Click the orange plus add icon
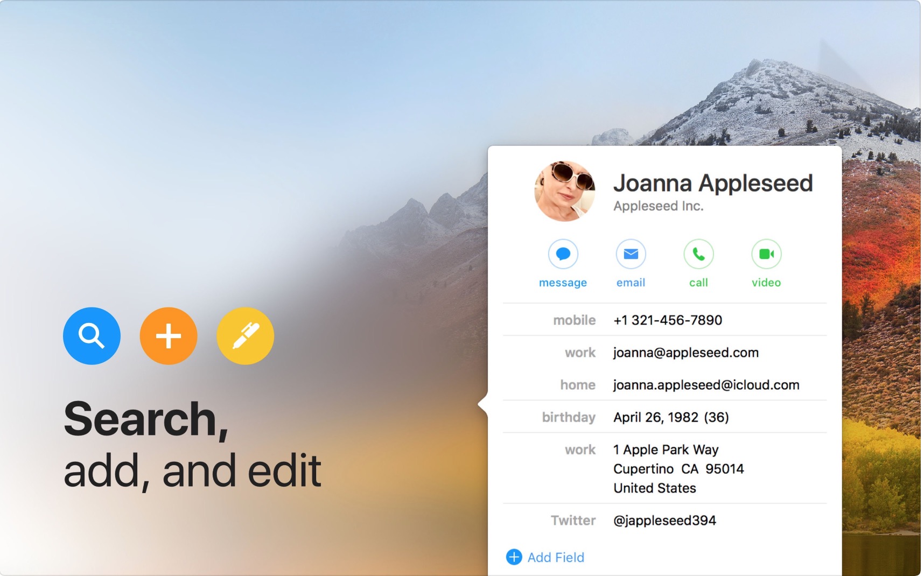 169,336
